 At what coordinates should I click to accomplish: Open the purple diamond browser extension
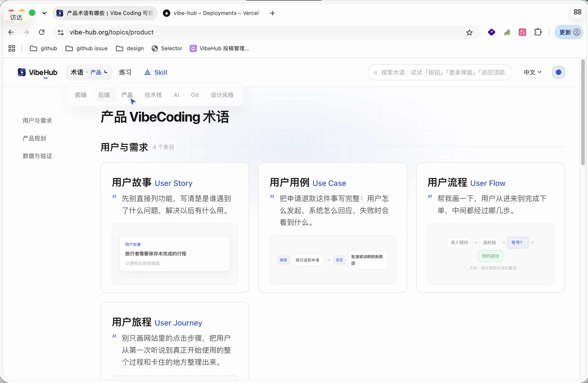(x=491, y=32)
